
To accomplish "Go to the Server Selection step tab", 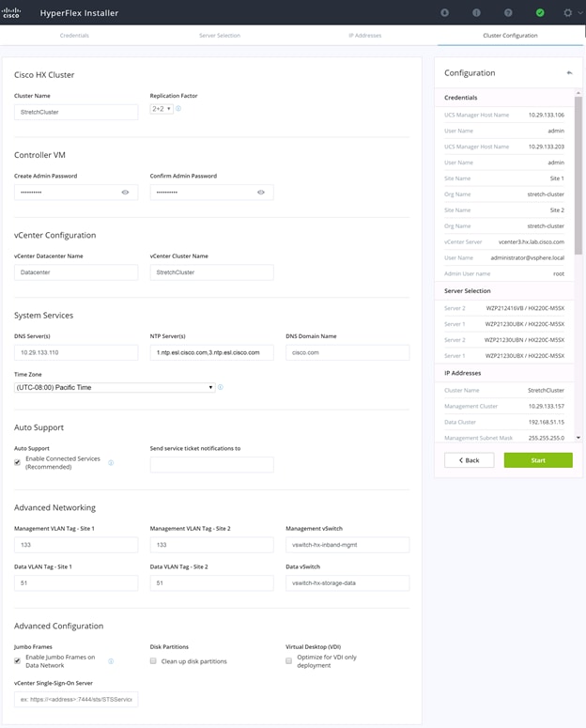I will 220,36.
